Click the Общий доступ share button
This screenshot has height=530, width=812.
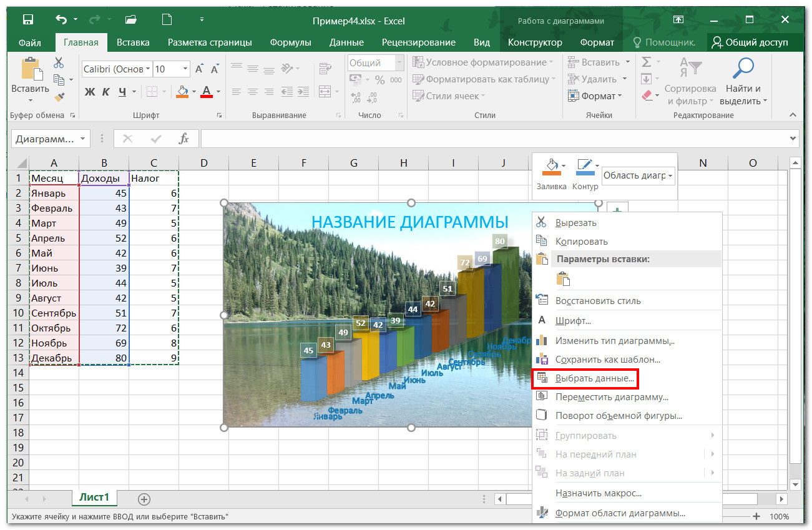click(x=749, y=42)
